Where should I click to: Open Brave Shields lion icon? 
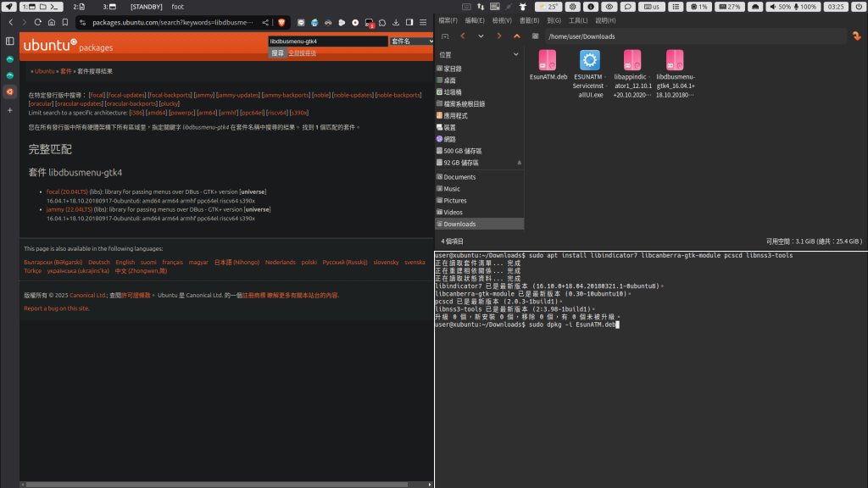281,23
